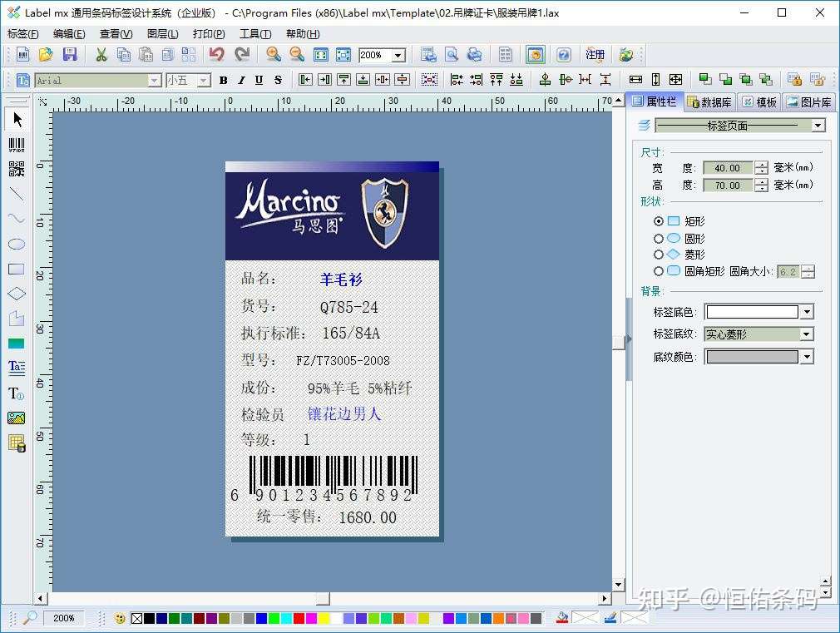Screen dimensions: 840x633
Task: Apply underline formatting
Action: [x=259, y=80]
